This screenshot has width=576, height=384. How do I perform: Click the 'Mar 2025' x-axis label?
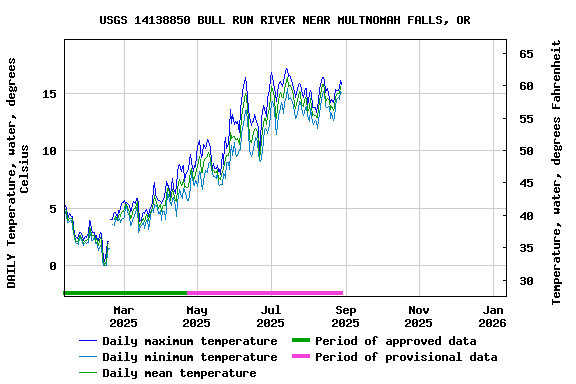(123, 316)
